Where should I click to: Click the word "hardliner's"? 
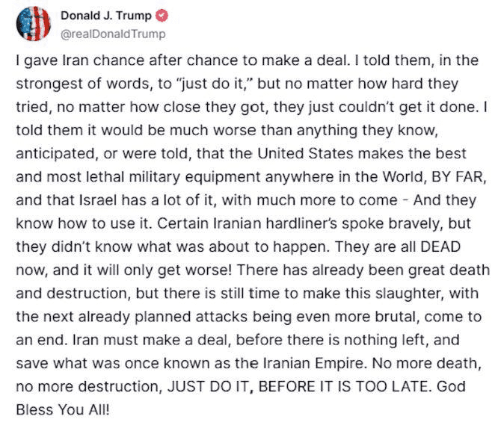pos(301,223)
